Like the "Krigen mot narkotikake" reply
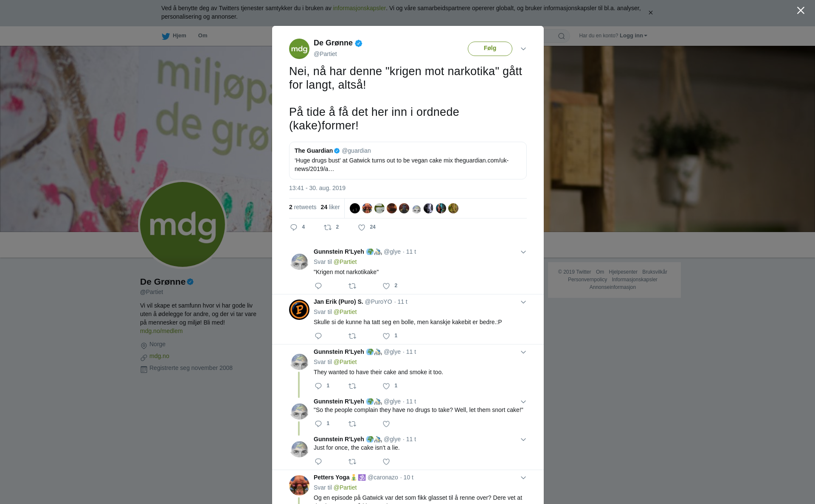 tap(386, 286)
